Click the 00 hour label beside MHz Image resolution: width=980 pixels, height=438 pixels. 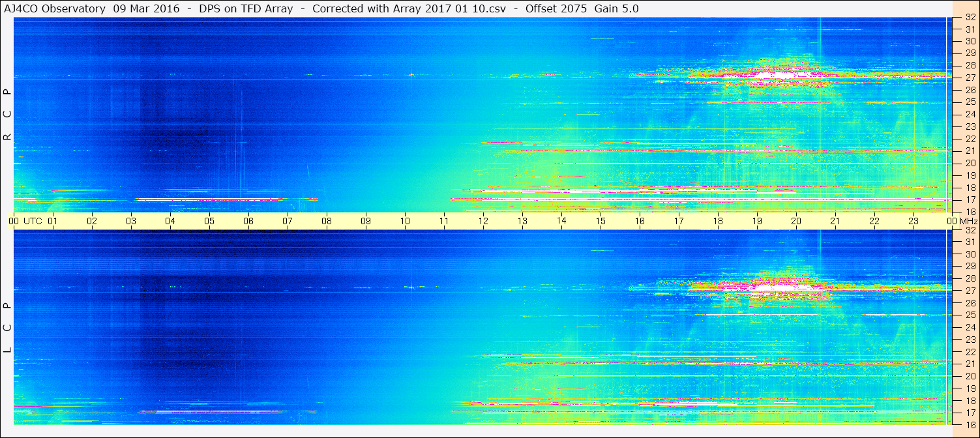pos(952,221)
